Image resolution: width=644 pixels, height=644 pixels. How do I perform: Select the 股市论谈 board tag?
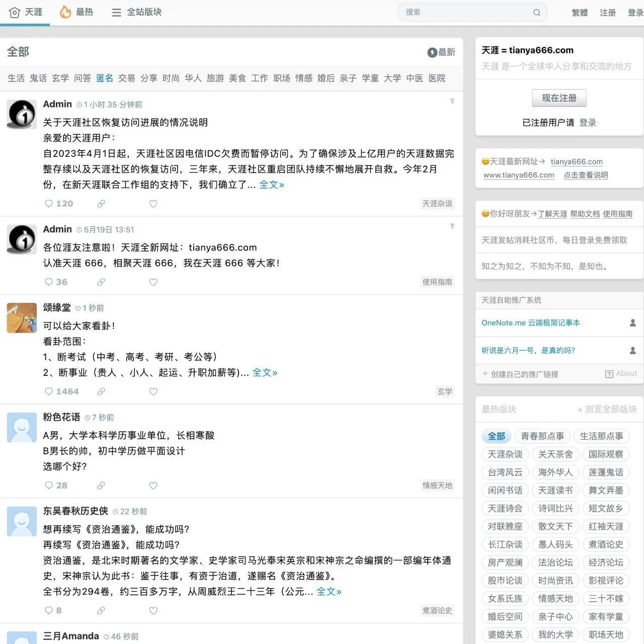(x=505, y=581)
